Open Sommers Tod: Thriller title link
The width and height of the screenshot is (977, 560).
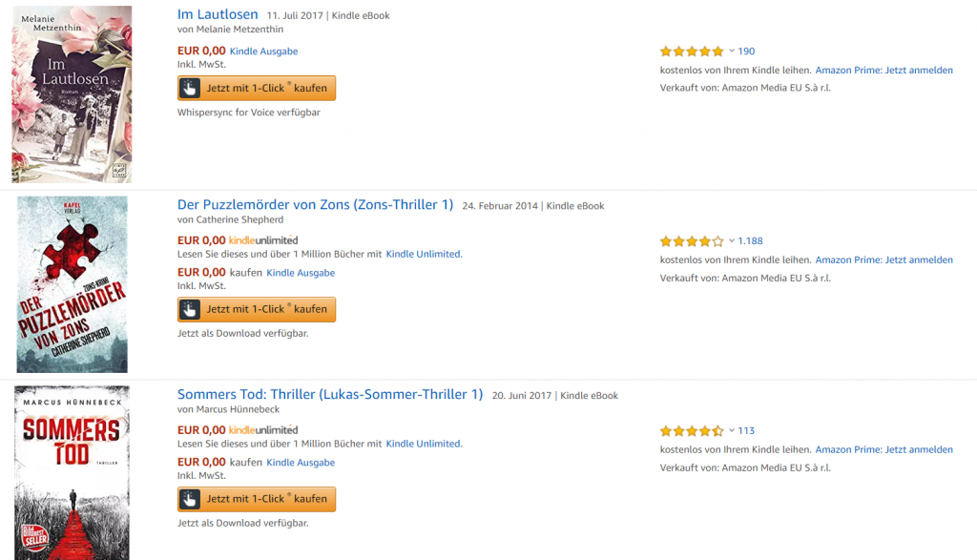tap(330, 395)
